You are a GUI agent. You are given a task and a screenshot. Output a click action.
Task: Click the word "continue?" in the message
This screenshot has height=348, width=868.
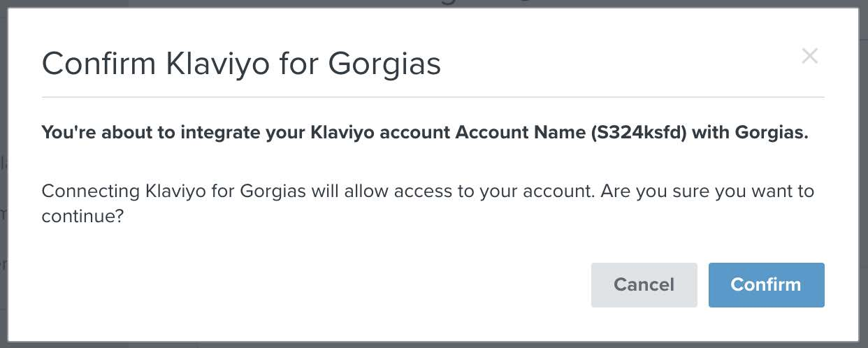pyautogui.click(x=83, y=216)
